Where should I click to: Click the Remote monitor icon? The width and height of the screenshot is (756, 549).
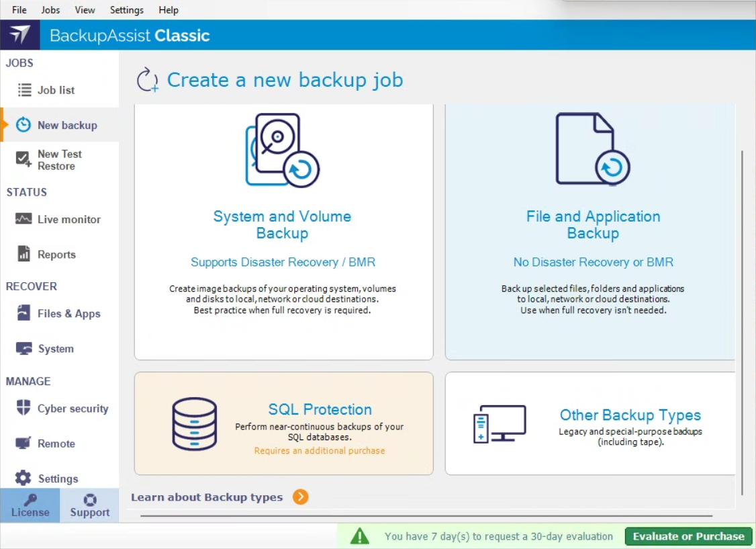point(23,444)
